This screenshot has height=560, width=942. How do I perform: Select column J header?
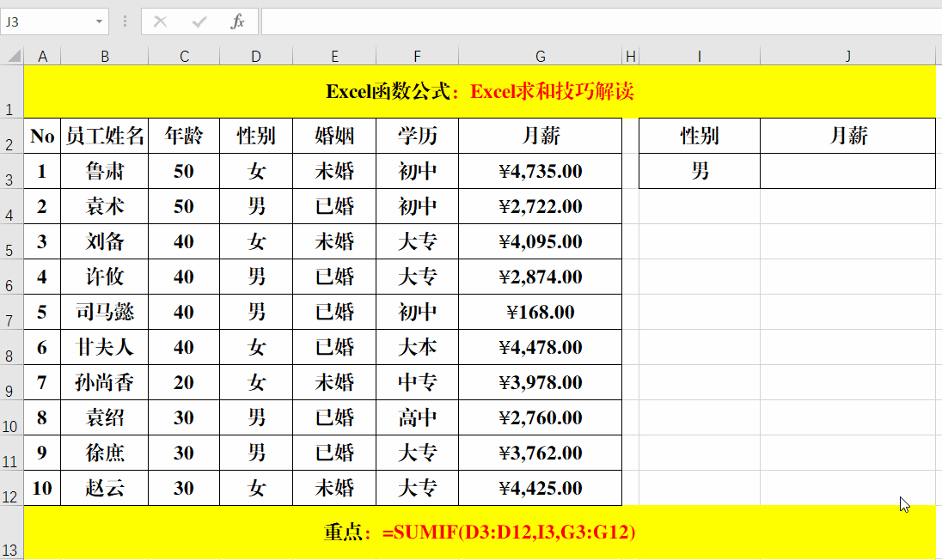[847, 55]
